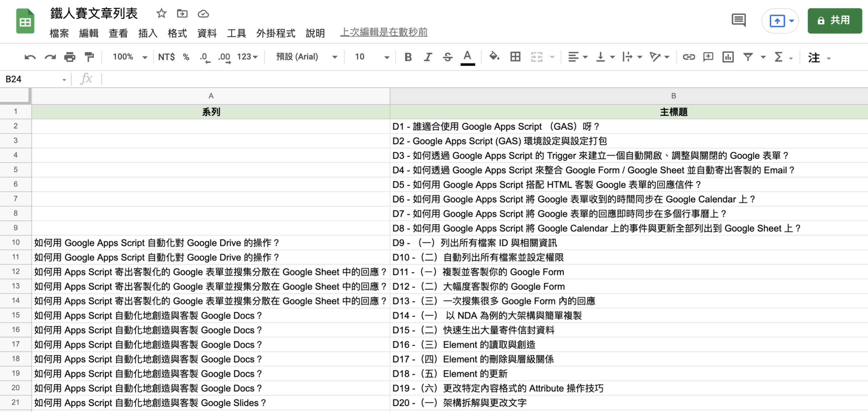Click the present to meeting button

click(x=777, y=21)
